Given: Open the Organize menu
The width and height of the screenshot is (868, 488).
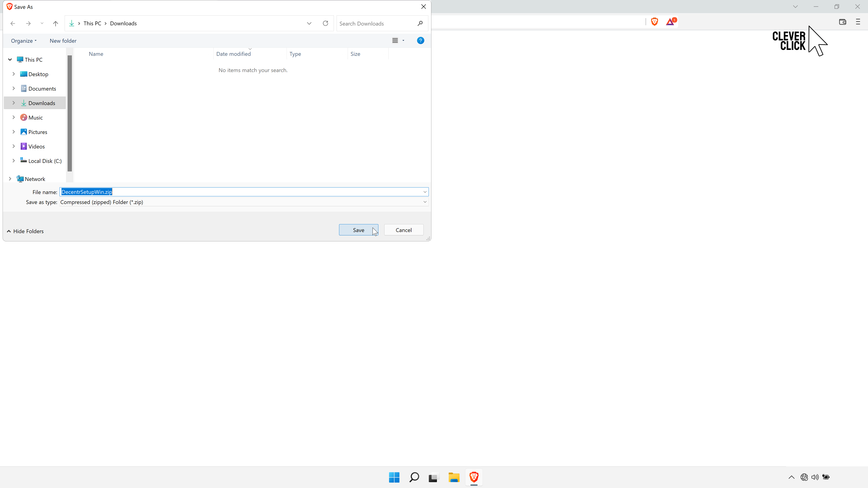Looking at the screenshot, I should pos(24,41).
